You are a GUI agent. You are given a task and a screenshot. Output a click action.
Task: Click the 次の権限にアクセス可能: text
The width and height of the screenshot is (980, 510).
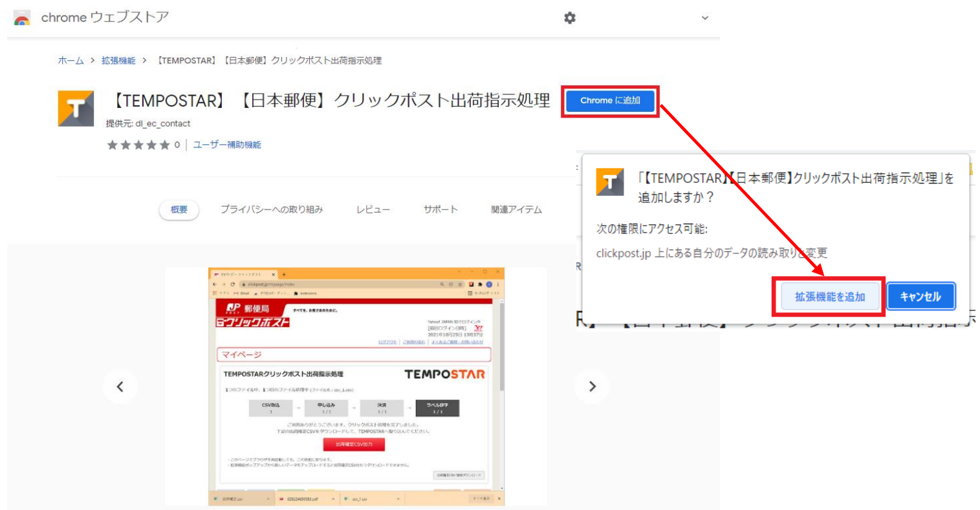[x=651, y=229]
